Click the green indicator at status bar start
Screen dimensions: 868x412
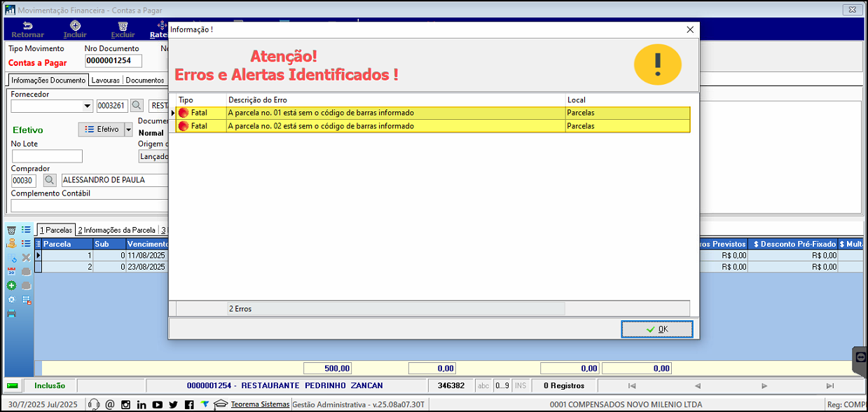click(x=13, y=385)
